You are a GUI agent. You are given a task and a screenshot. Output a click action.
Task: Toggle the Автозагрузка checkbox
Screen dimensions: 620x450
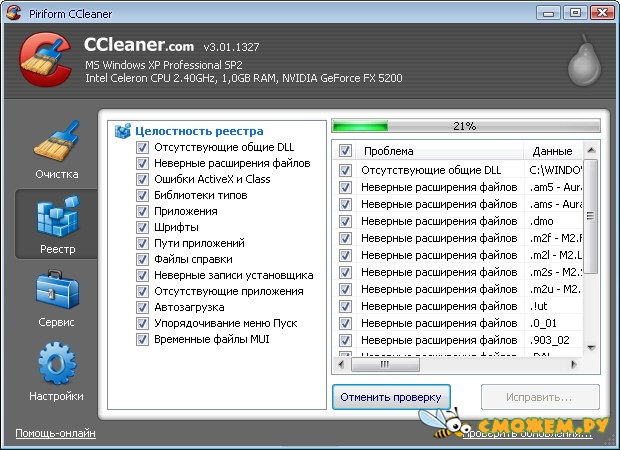(x=142, y=307)
